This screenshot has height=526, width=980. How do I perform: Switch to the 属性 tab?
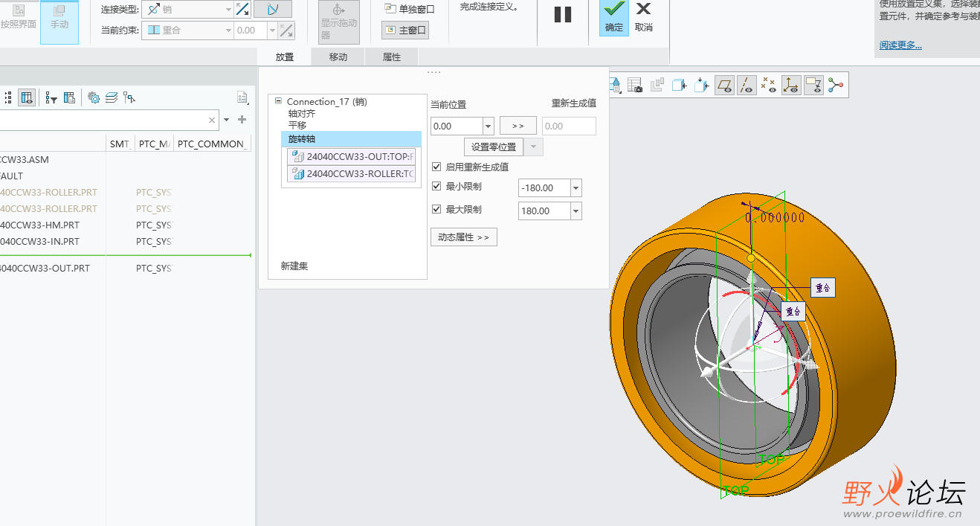392,57
